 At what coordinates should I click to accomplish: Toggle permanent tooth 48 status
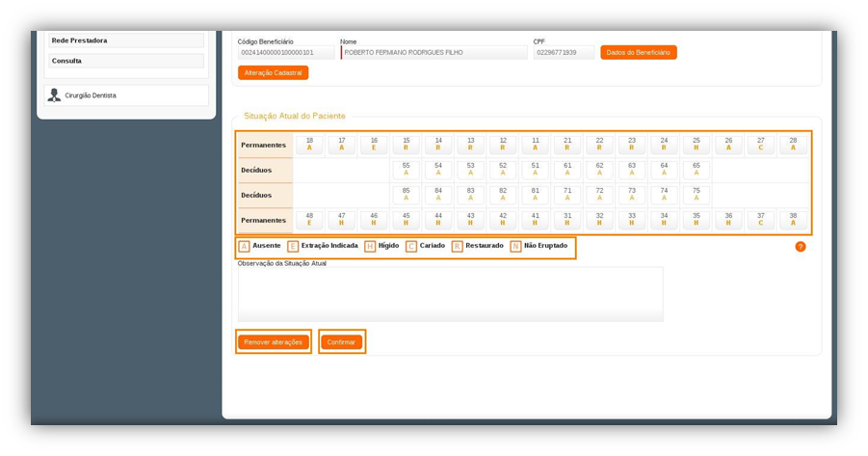coord(309,220)
